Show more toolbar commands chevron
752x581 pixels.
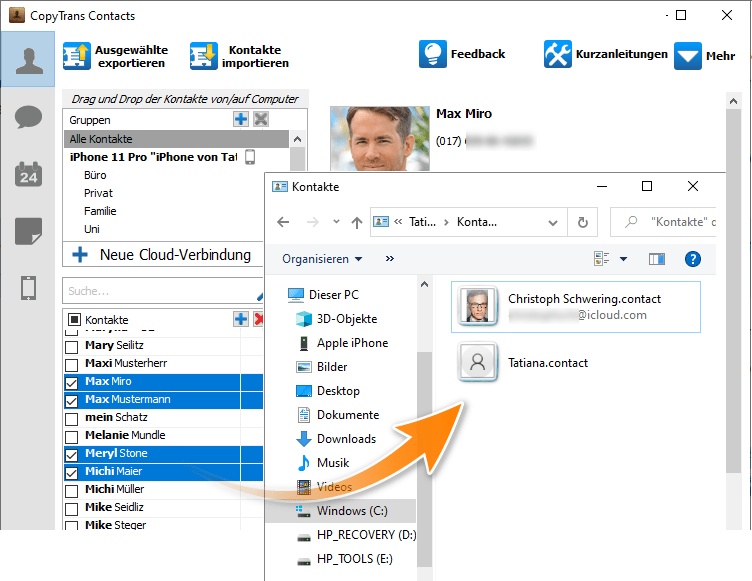389,259
